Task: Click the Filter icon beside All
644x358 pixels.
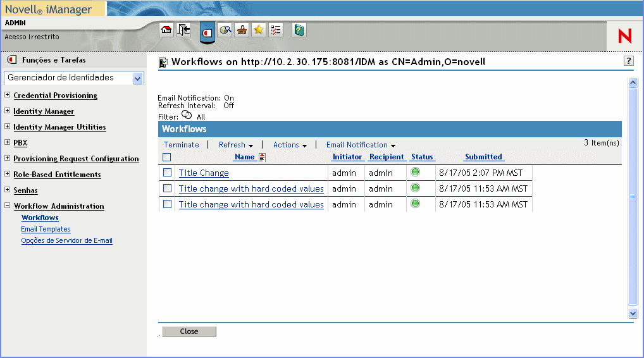Action: [x=187, y=114]
